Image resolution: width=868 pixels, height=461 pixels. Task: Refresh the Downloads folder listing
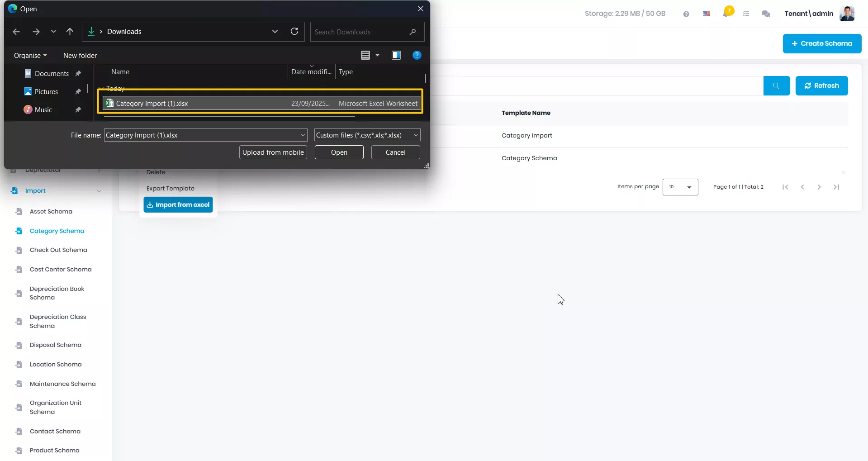pyautogui.click(x=294, y=31)
